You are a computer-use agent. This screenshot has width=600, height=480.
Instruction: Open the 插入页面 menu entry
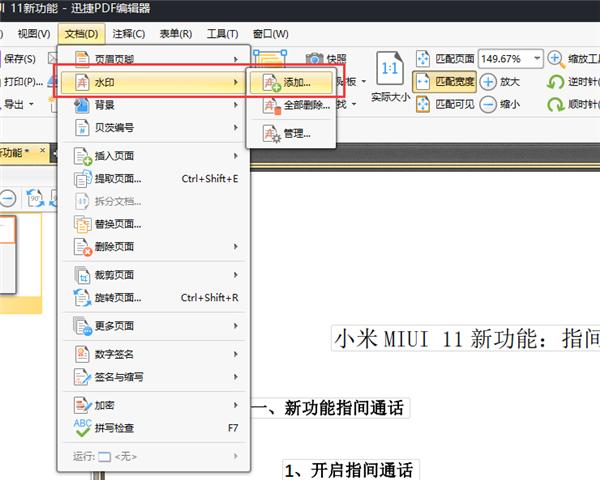pyautogui.click(x=154, y=156)
